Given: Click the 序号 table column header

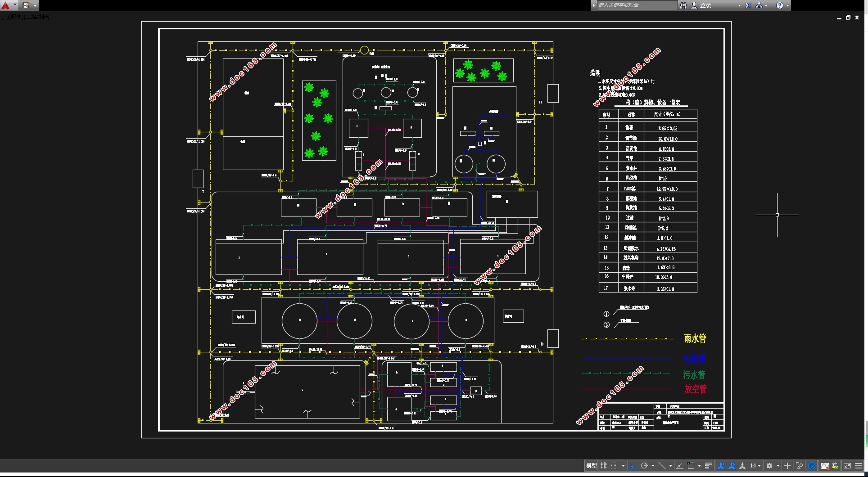Looking at the screenshot, I should (606, 115).
